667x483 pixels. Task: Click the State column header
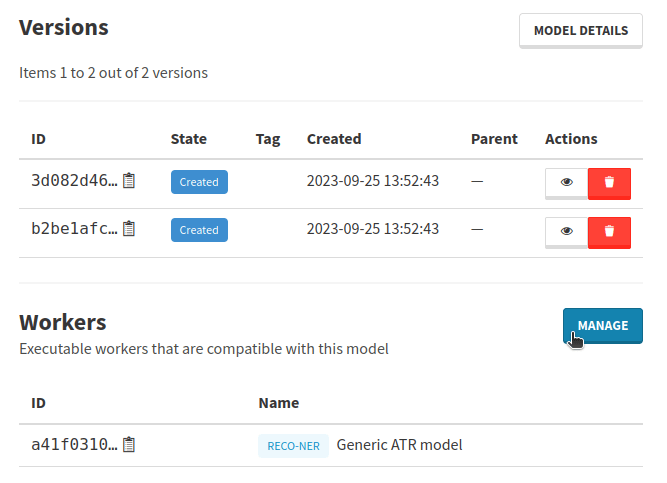pyautogui.click(x=189, y=139)
